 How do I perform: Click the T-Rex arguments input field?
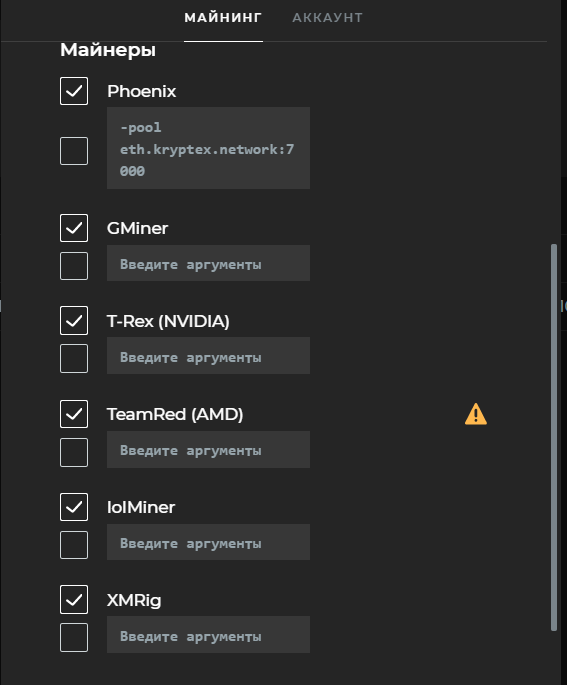coord(208,355)
